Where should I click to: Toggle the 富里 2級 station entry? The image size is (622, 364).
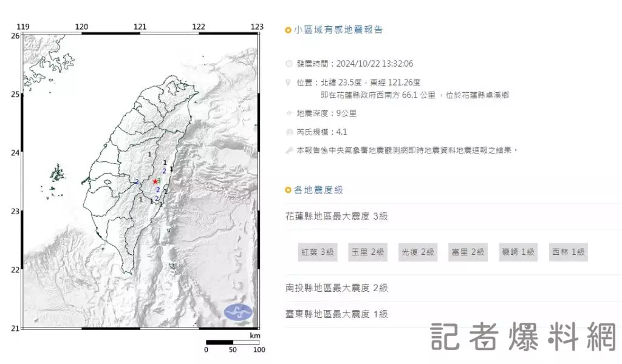tap(468, 252)
